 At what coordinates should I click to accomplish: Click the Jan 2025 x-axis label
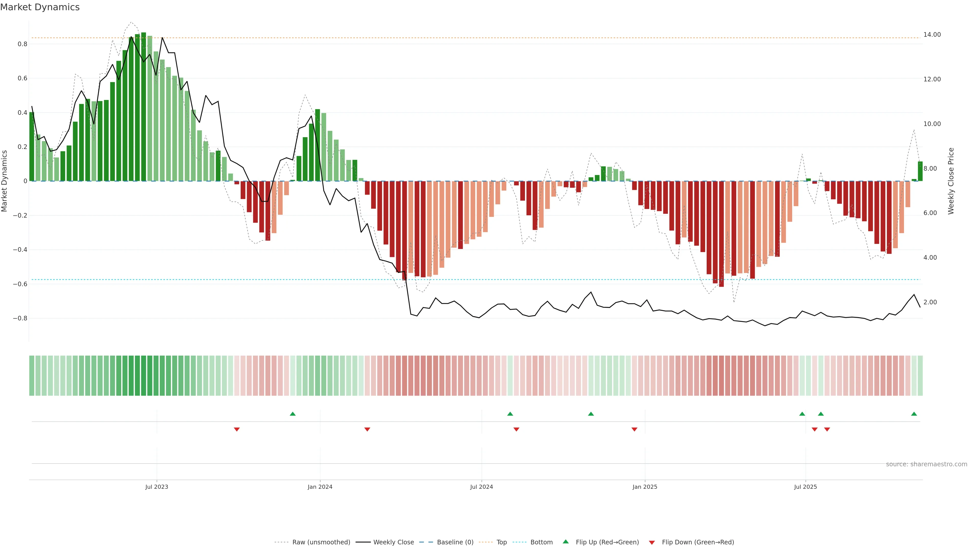tap(644, 487)
